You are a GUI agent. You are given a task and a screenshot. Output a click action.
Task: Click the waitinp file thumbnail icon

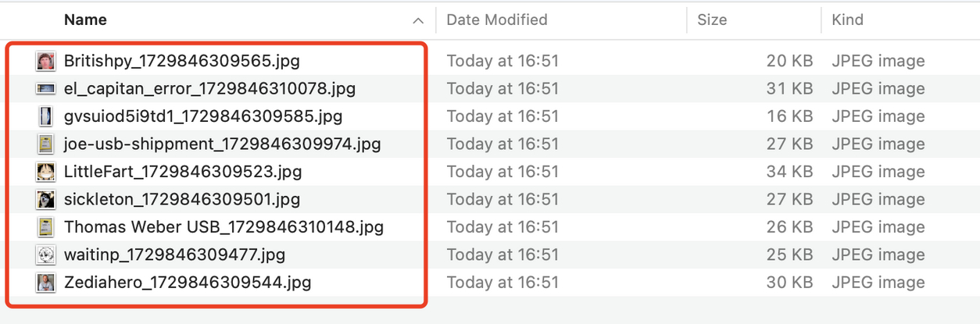pyautogui.click(x=46, y=255)
